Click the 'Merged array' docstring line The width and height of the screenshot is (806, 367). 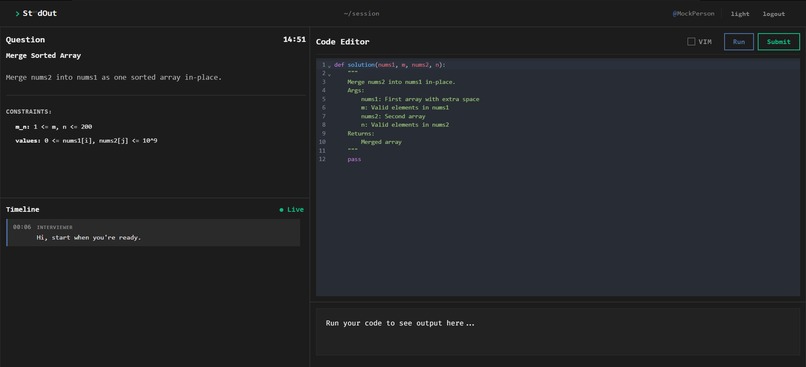point(381,142)
